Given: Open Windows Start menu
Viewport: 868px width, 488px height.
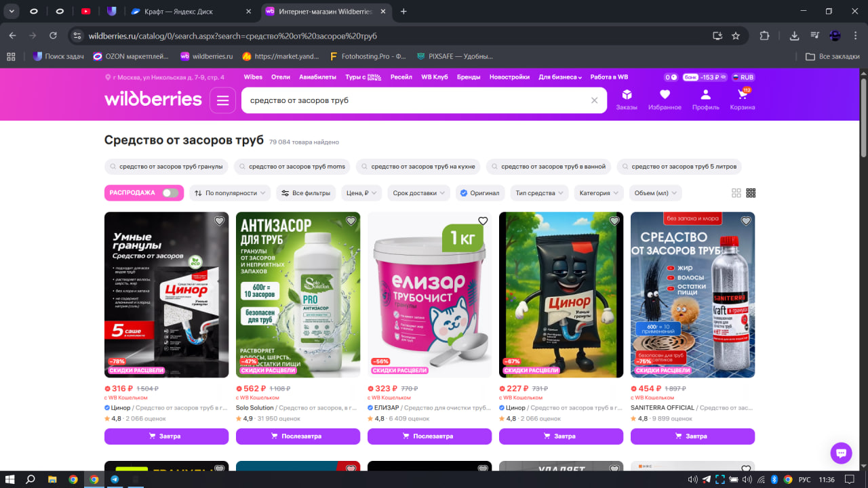Looking at the screenshot, I should coord(11,479).
